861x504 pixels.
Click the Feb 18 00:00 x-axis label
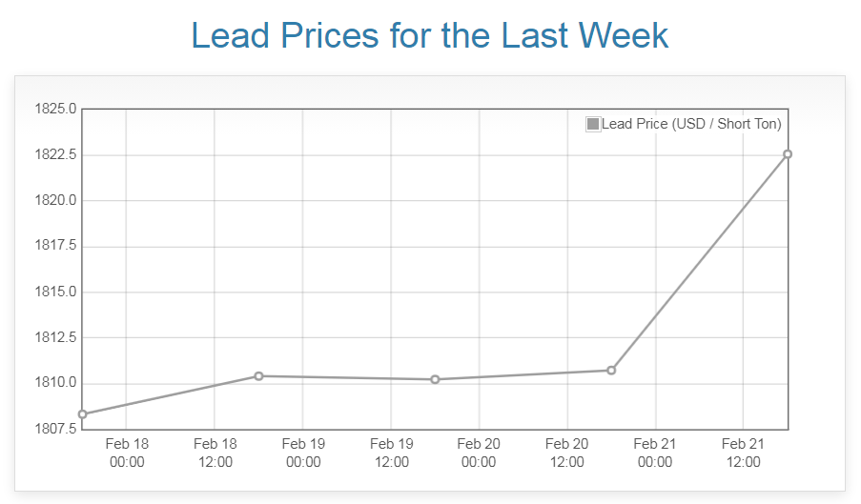(127, 453)
